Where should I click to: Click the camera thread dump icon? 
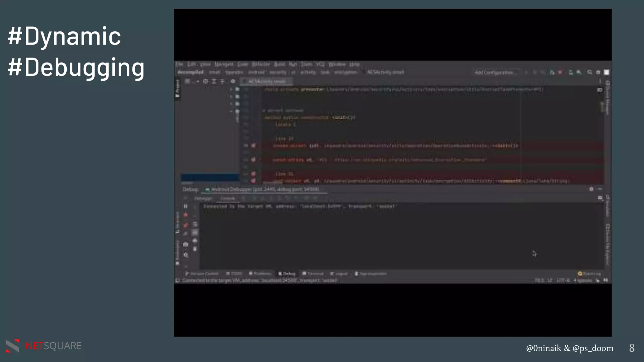[x=186, y=244]
